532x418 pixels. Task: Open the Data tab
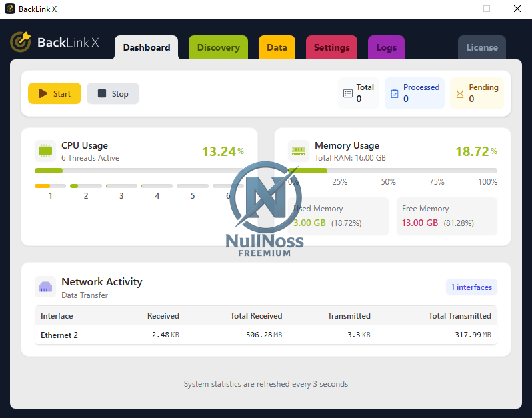click(277, 47)
